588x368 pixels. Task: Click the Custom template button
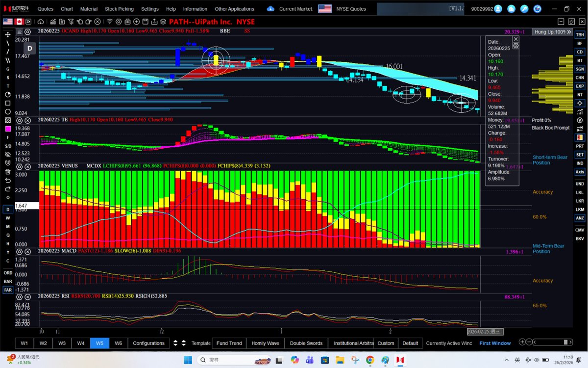click(386, 343)
